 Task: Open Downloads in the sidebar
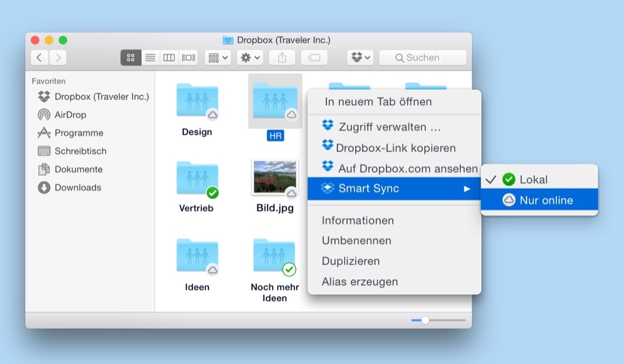[77, 188]
